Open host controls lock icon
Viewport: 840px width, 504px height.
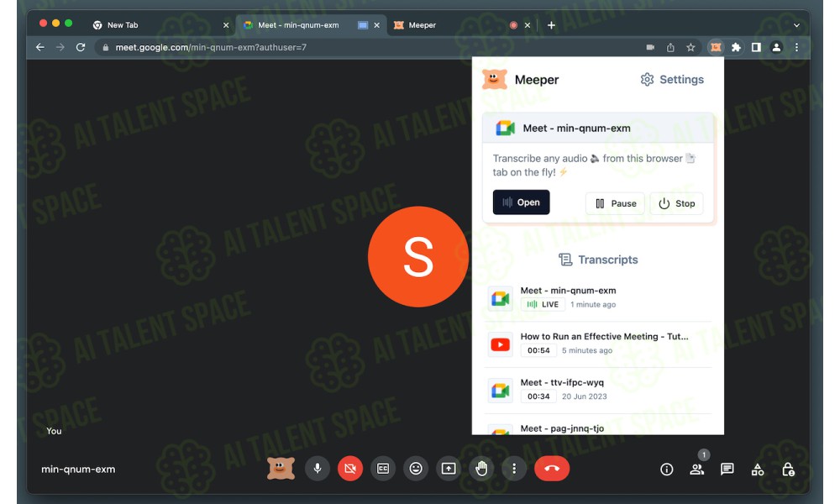pos(788,470)
